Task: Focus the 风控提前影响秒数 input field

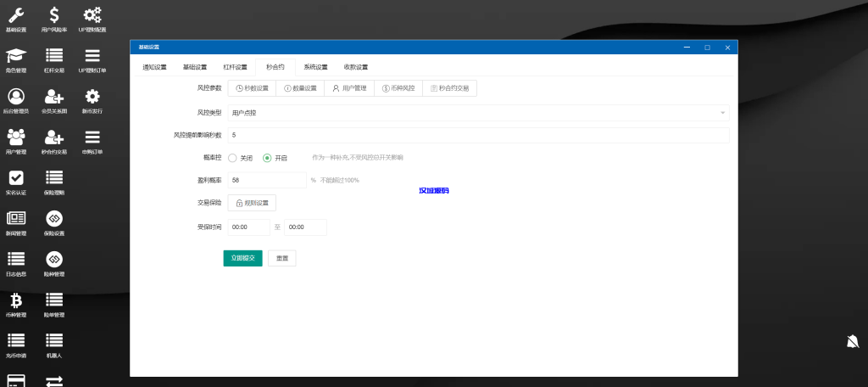Action: click(478, 135)
